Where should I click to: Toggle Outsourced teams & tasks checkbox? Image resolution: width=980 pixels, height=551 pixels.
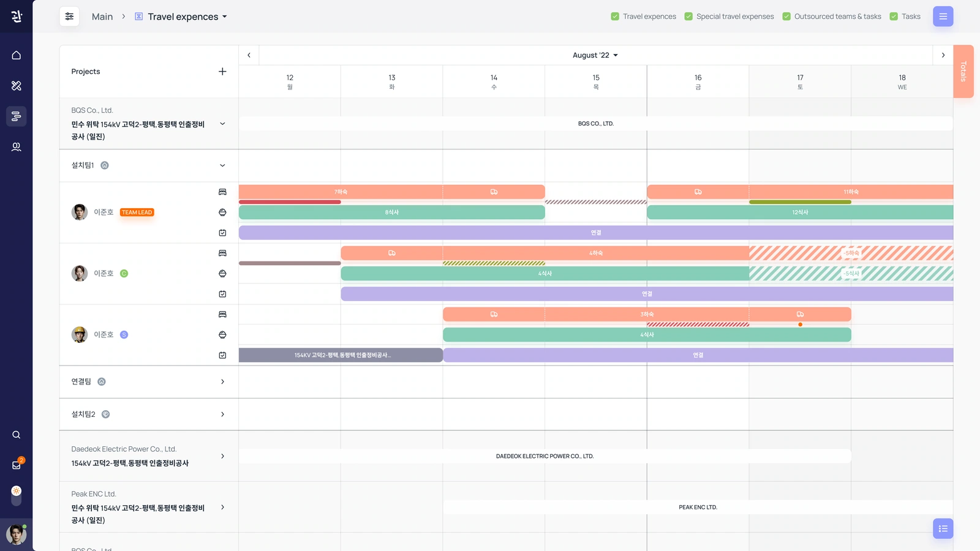coord(786,17)
